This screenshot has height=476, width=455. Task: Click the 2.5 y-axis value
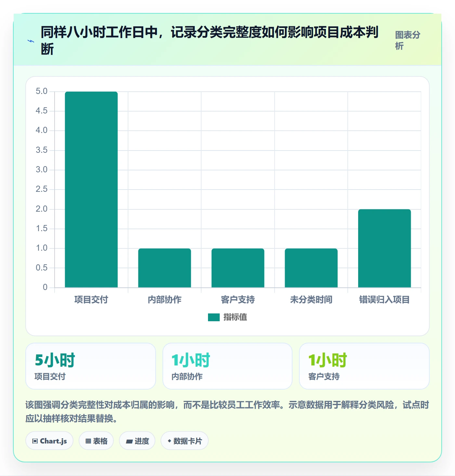[x=42, y=189]
